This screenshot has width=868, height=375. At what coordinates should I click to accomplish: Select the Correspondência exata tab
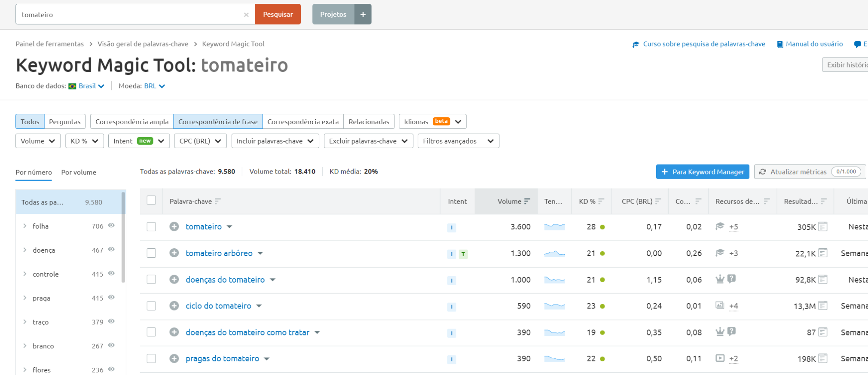[303, 122]
